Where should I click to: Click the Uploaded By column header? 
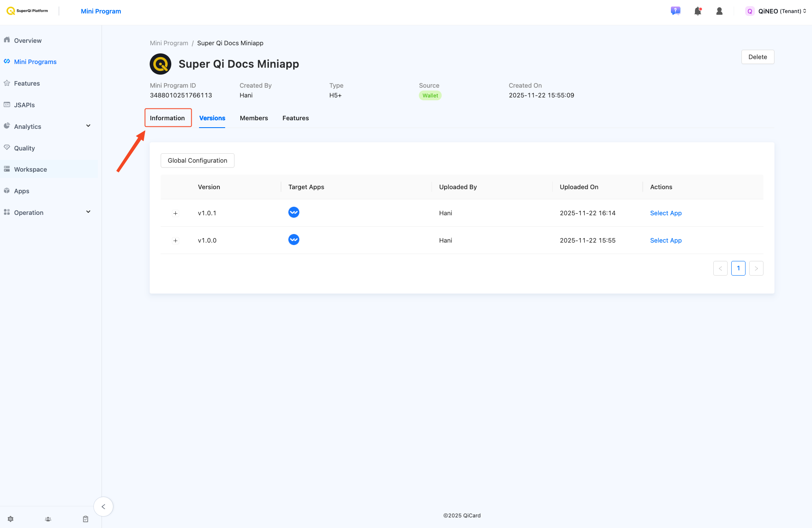(458, 187)
